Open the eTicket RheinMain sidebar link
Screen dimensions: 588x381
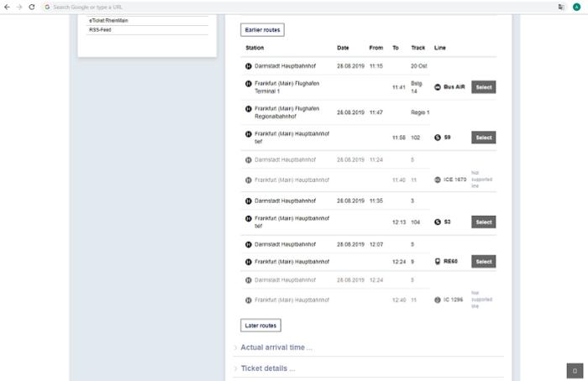108,20
